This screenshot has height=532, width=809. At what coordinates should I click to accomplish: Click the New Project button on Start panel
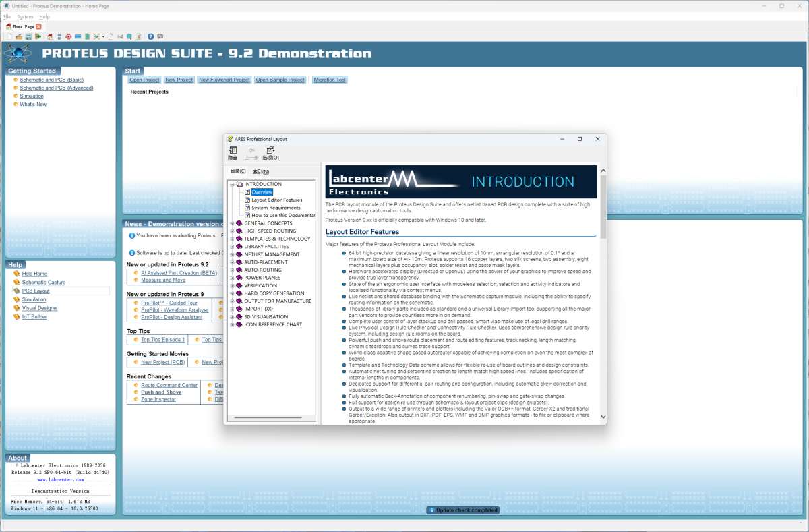[179, 80]
